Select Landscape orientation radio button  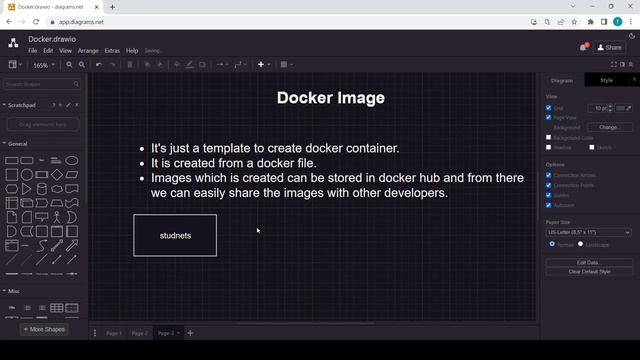(580, 244)
